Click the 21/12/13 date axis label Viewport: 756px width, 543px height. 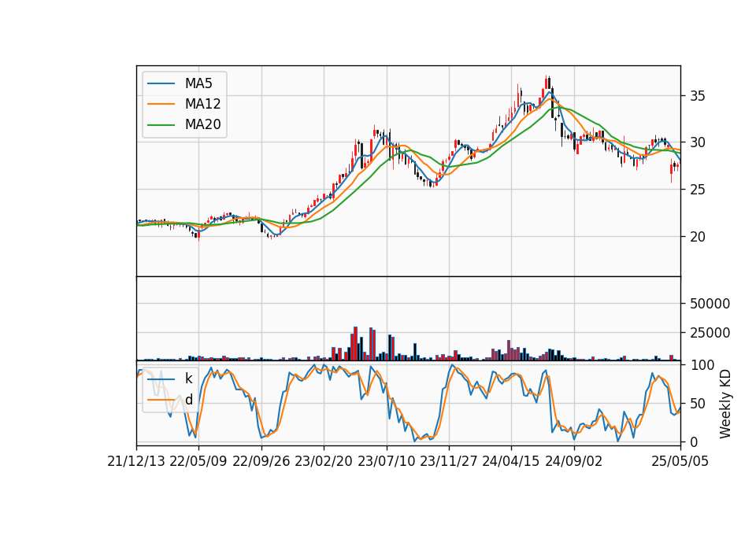pyautogui.click(x=136, y=462)
